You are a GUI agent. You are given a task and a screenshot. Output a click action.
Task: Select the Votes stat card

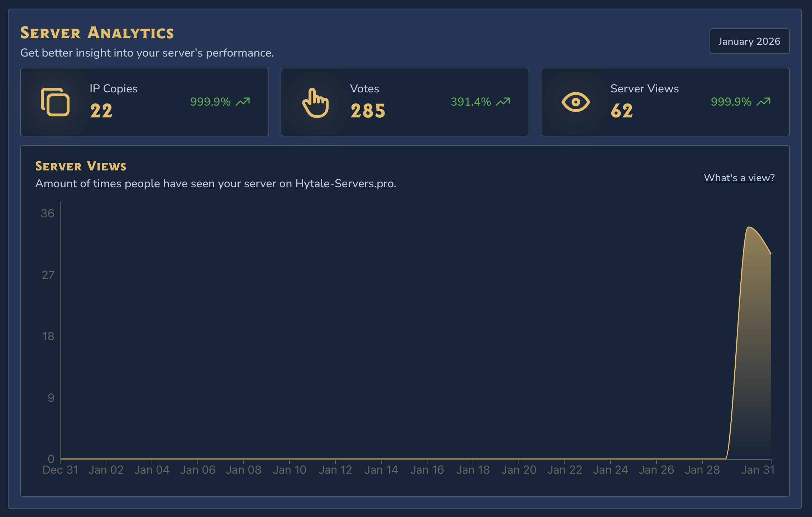[x=405, y=102]
